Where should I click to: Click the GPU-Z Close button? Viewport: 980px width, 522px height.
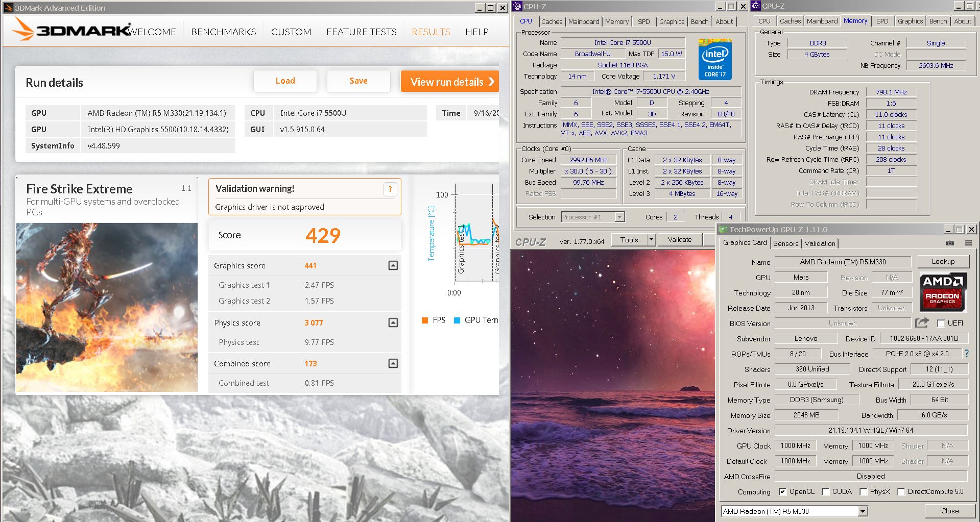point(950,511)
